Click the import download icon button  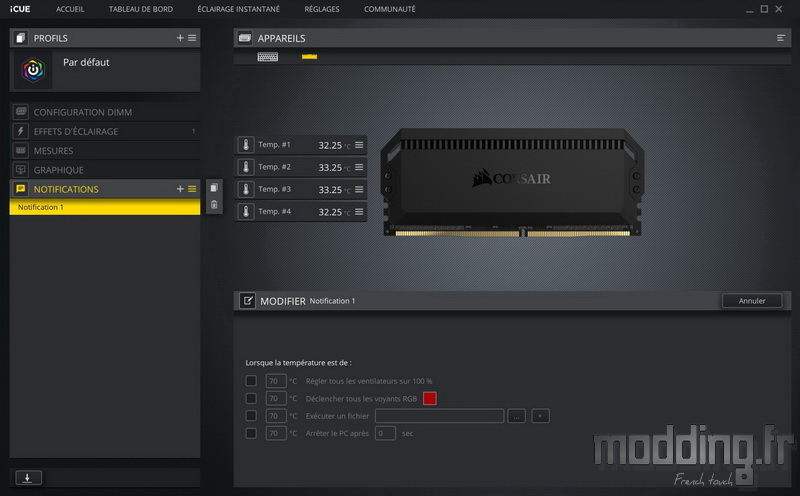[28, 478]
